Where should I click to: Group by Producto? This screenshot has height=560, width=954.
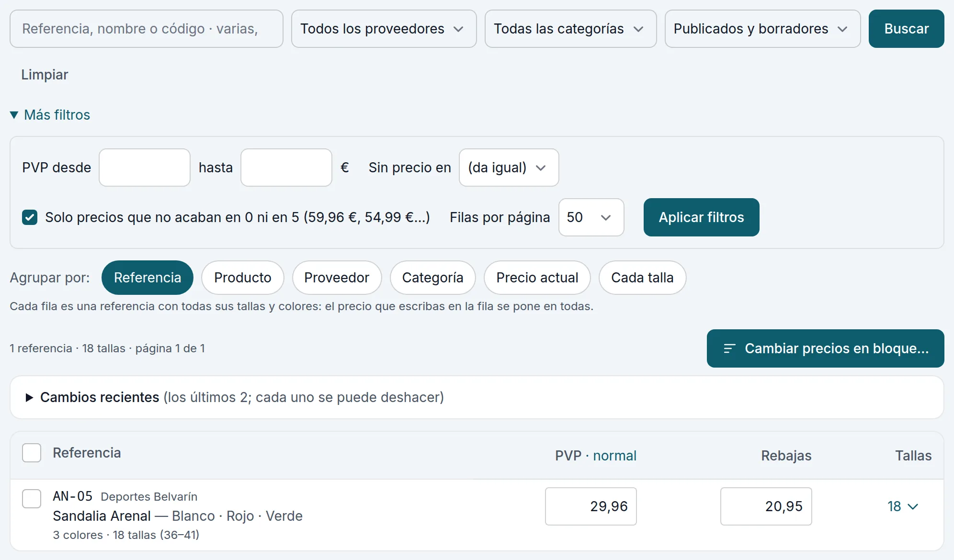pos(243,278)
